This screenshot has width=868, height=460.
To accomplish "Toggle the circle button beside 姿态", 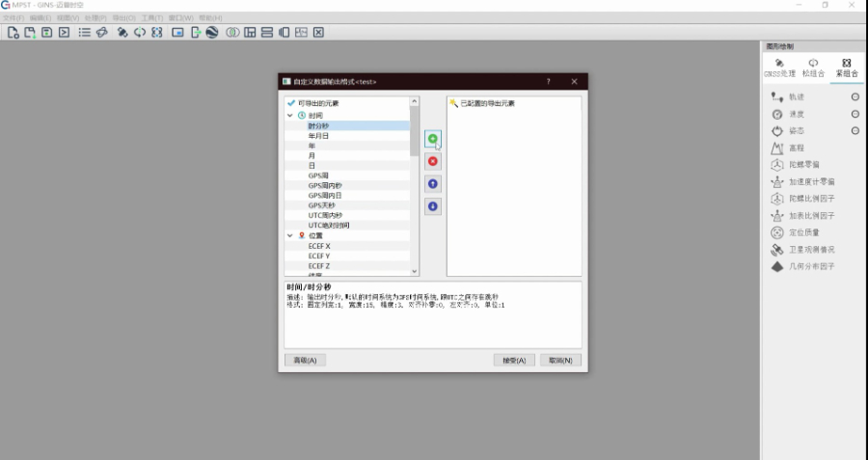I will click(854, 130).
